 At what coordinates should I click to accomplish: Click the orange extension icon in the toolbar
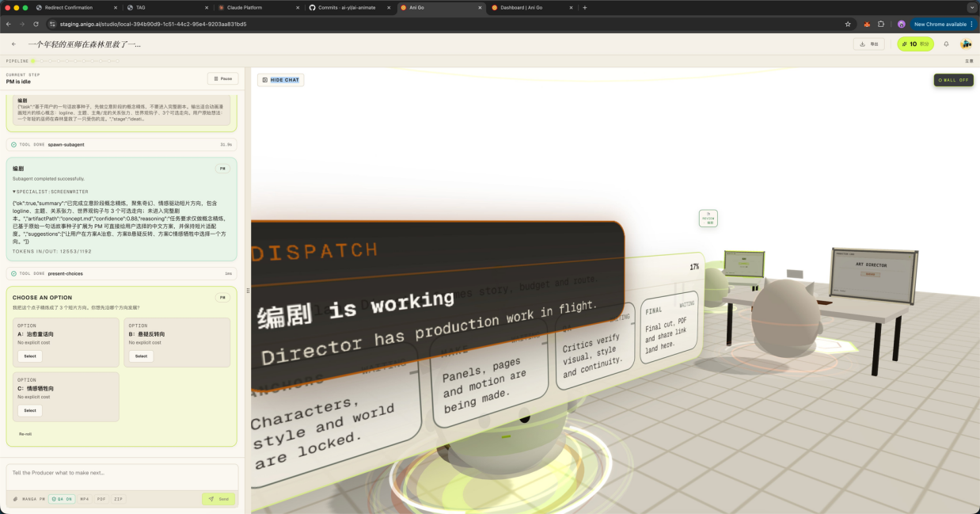pos(867,24)
